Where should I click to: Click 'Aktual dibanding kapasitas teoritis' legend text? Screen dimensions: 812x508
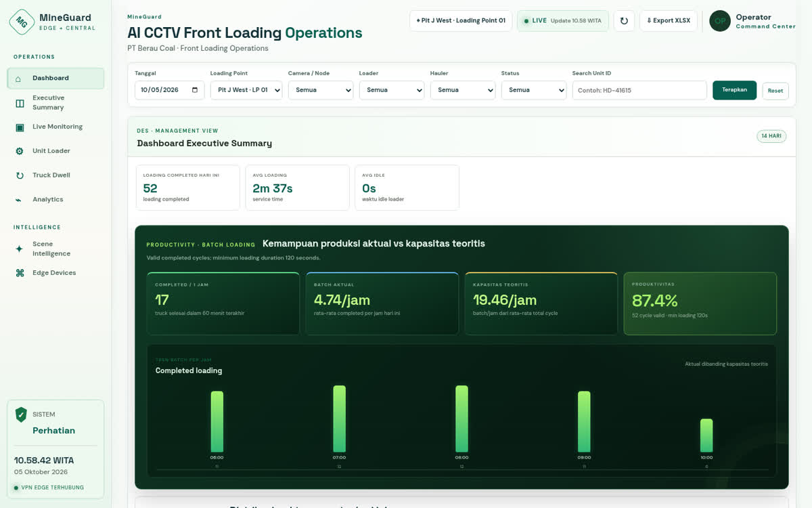click(726, 364)
